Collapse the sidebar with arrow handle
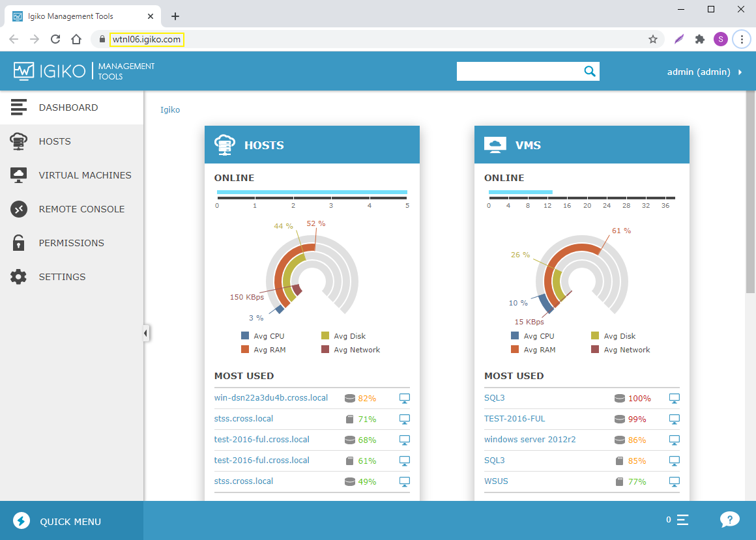The width and height of the screenshot is (756, 540). 145,333
